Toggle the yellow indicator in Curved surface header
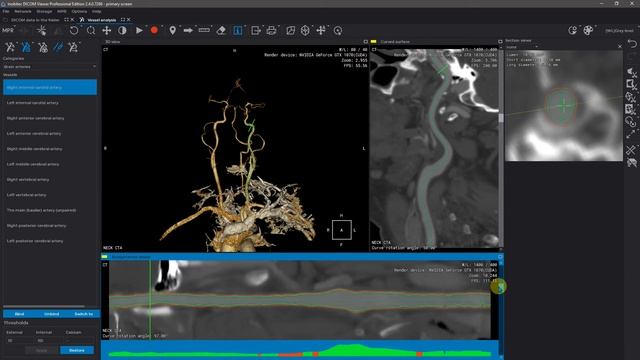The image size is (640, 360). tap(373, 42)
